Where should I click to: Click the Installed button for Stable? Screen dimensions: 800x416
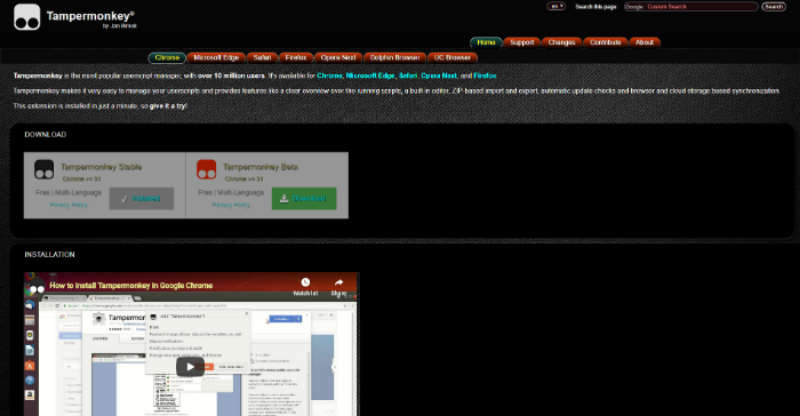[x=141, y=199]
